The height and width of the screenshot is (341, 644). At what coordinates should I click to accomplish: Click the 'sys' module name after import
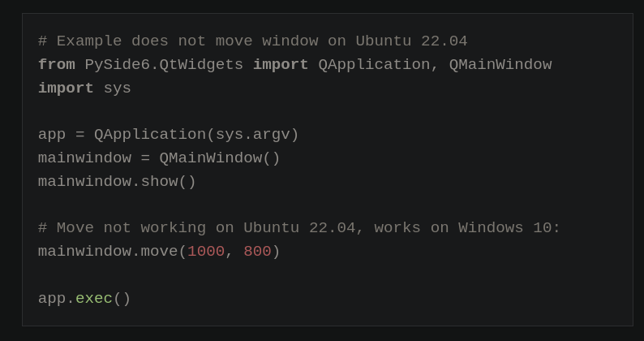[x=117, y=88]
